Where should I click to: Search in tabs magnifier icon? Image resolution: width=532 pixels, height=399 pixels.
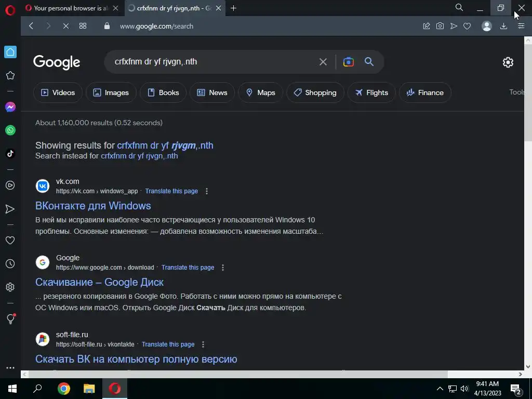pyautogui.click(x=459, y=7)
